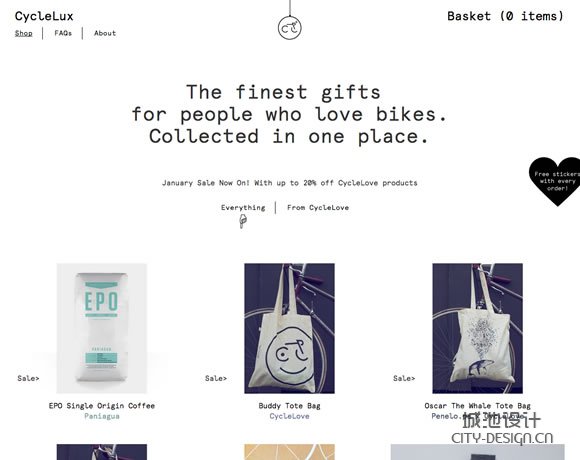Open the CycleLove brand link under Buddy Tote
This screenshot has height=460, width=580.
(x=290, y=416)
